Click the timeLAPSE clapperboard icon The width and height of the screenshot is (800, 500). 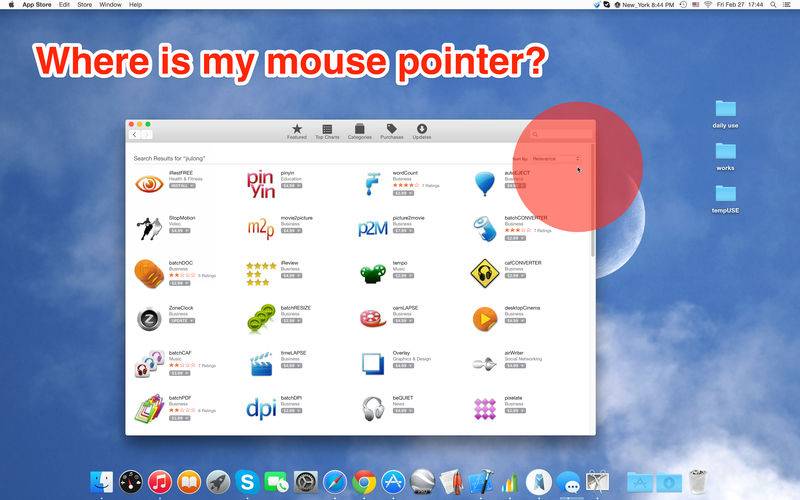261,364
